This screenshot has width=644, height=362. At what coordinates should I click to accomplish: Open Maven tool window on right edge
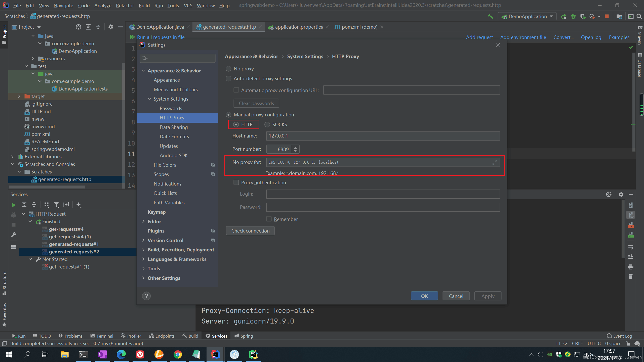640,35
